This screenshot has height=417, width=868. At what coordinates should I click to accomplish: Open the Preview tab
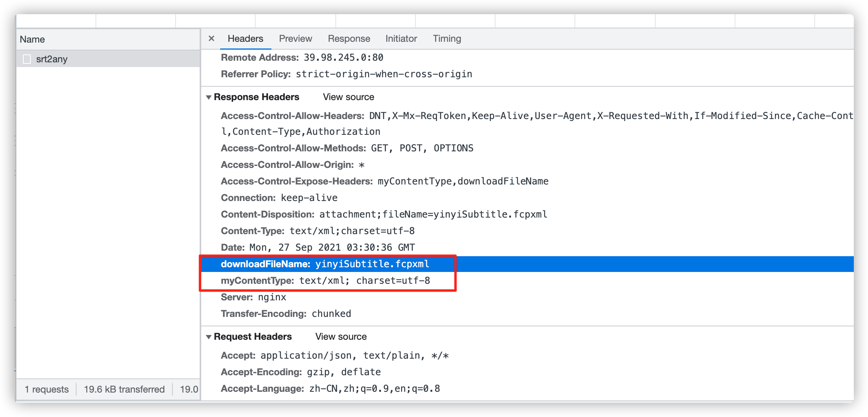(x=295, y=39)
